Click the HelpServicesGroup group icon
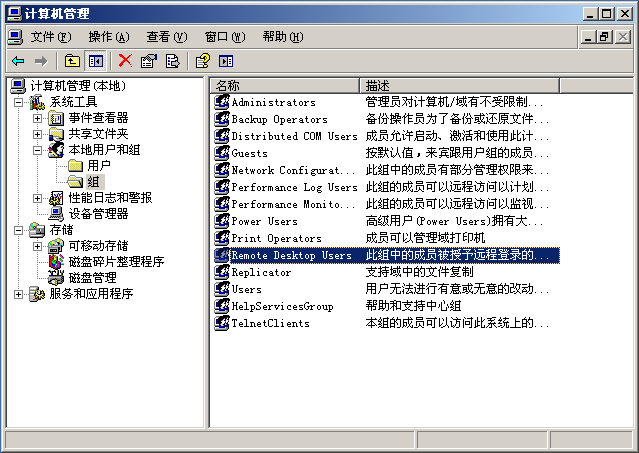This screenshot has width=639, height=453. tap(222, 306)
